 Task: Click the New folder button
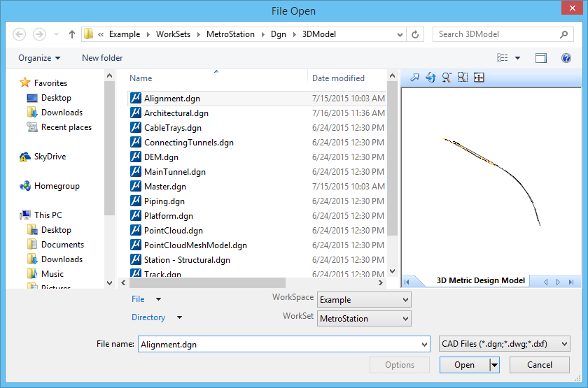click(102, 57)
